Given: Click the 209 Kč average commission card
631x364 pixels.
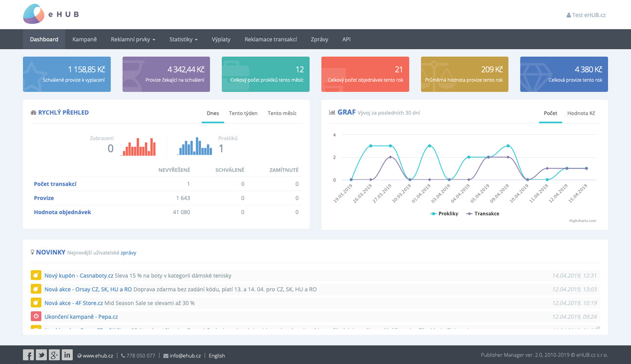Looking at the screenshot, I should [465, 74].
